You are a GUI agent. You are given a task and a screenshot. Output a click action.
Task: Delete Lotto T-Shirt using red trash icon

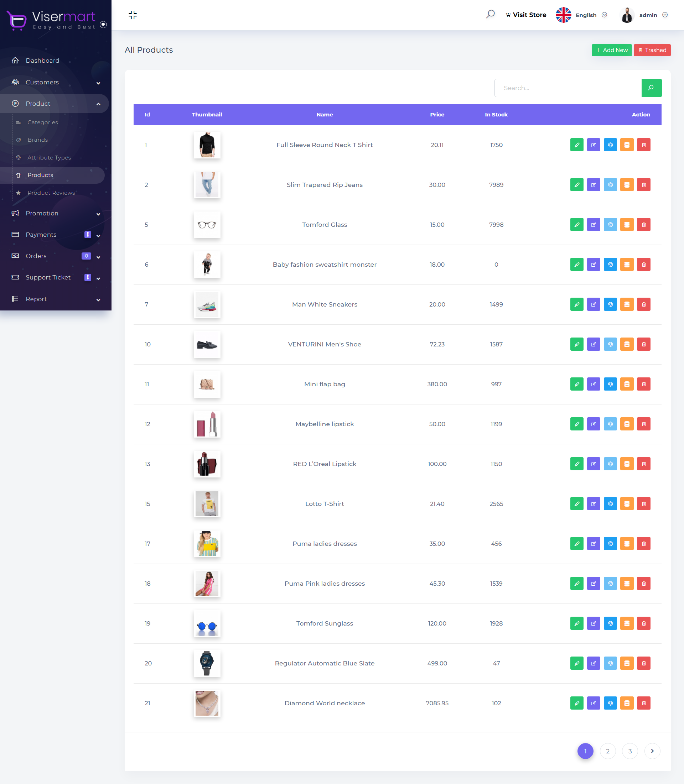(x=643, y=503)
